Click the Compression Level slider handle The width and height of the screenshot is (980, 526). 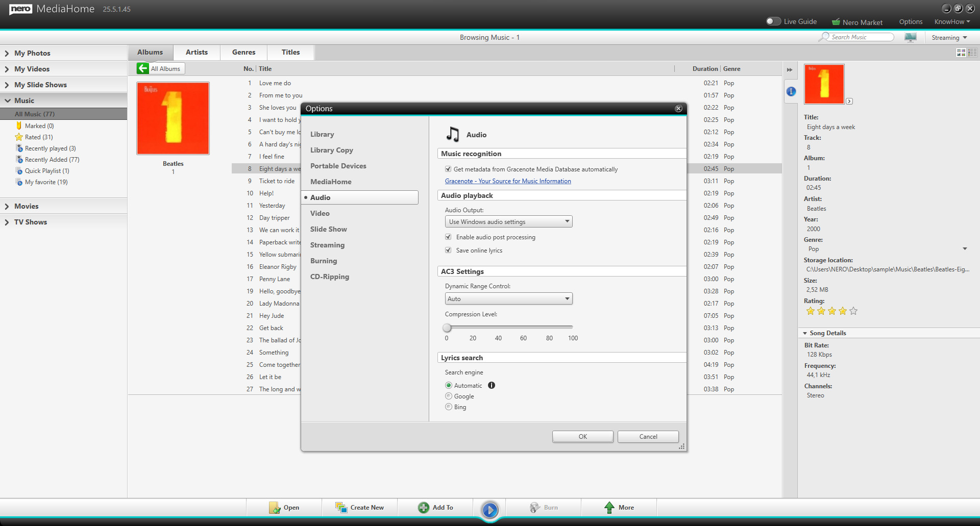tap(447, 328)
